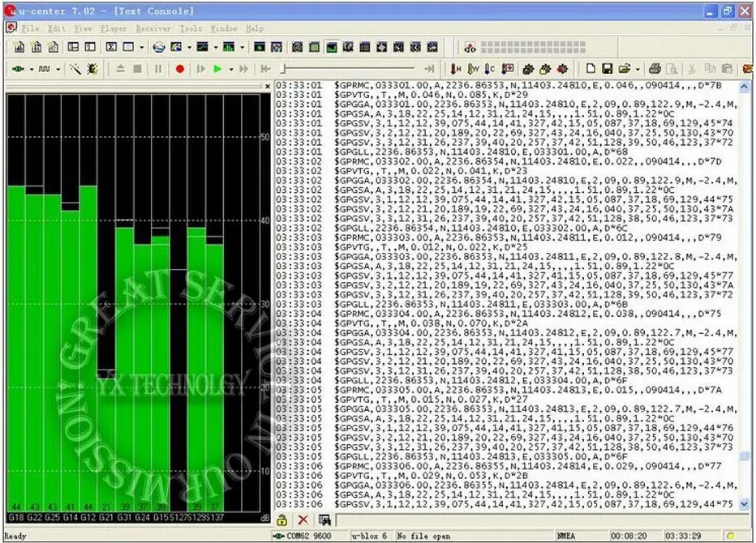Click the scissors Cut icon

coord(692,69)
